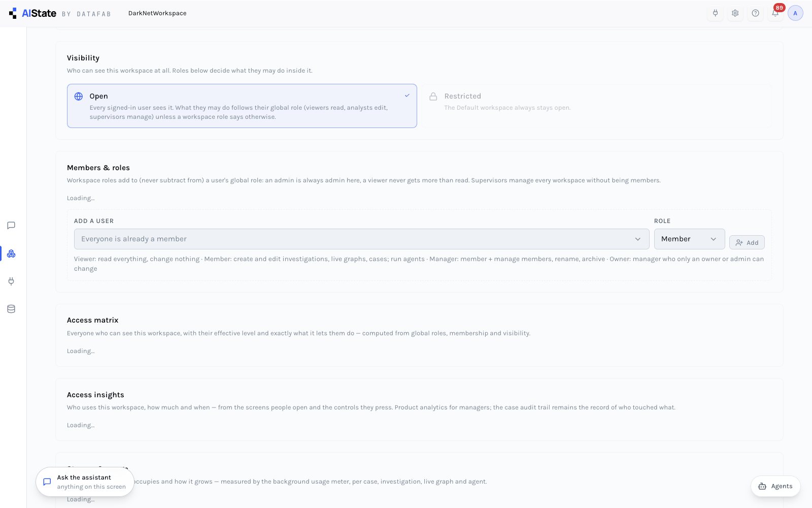This screenshot has width=812, height=508.
Task: Open workspaces cubes icon in sidebar
Action: 11,253
